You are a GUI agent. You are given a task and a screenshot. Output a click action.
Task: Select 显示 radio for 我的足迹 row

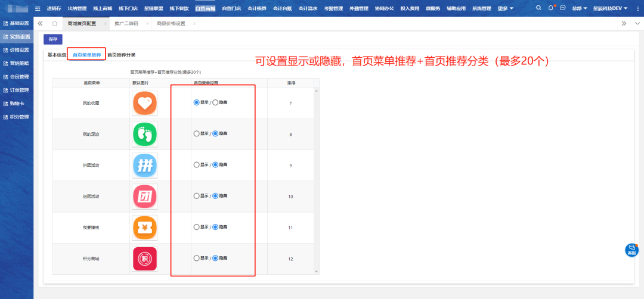pos(196,133)
